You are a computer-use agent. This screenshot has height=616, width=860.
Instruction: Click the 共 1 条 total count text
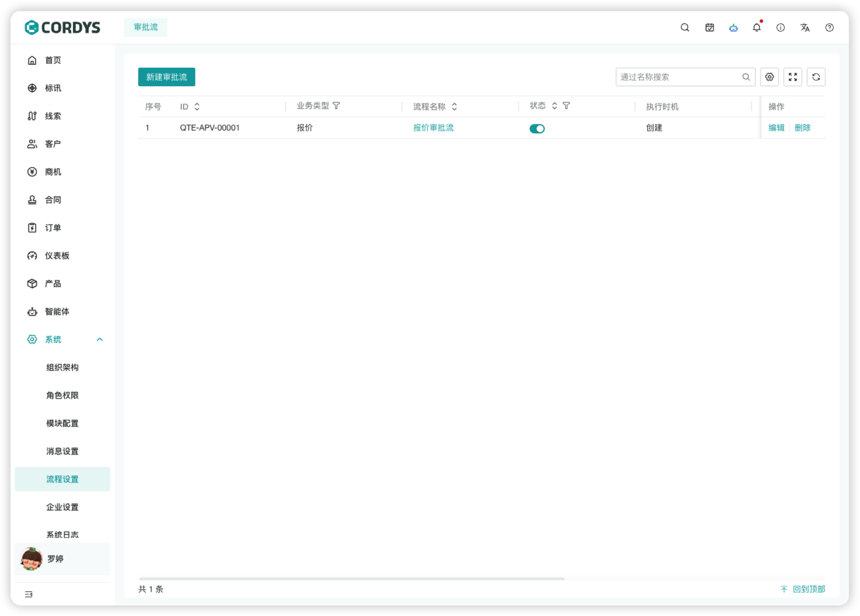151,589
